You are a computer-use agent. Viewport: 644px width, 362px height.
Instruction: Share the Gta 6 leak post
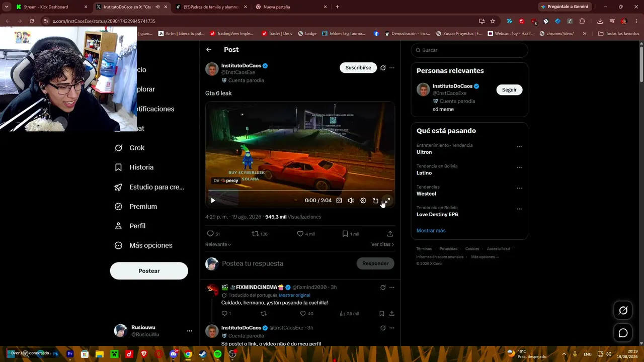click(x=390, y=234)
